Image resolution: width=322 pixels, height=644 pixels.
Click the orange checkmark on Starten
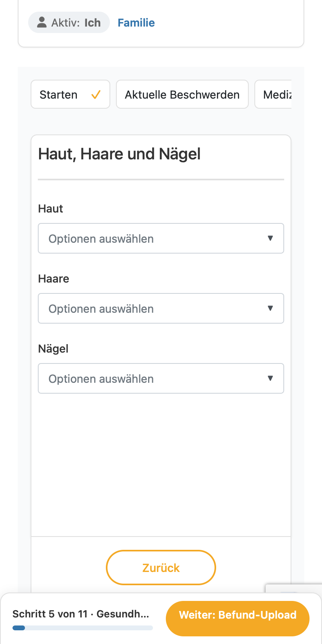pos(96,95)
